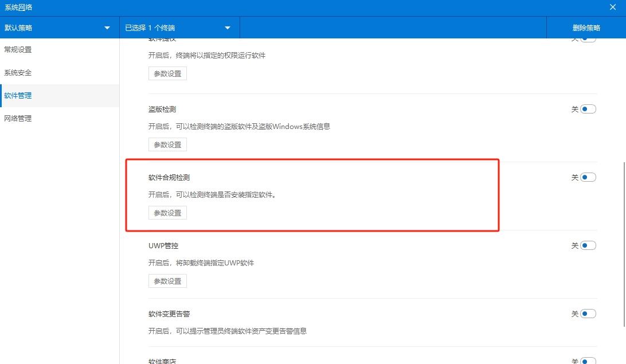626x364 pixels.
Task: Click the 删除策略 button
Action: click(586, 27)
